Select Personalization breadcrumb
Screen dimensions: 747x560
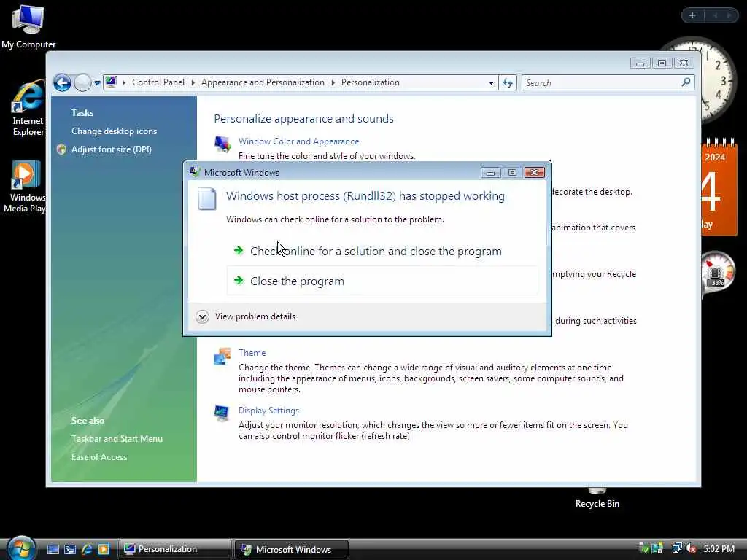tap(370, 82)
